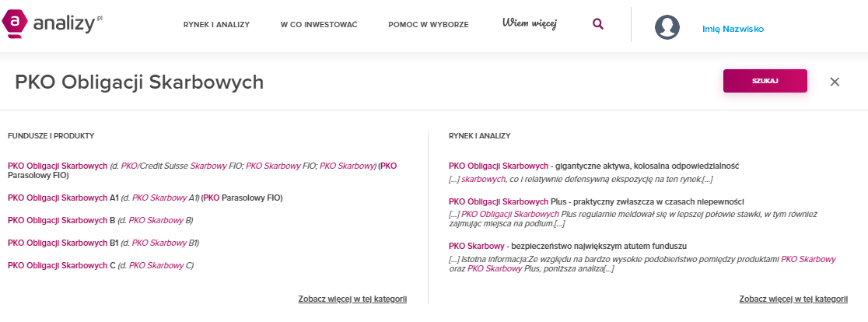Open the Pomoc w wyborze menu
This screenshot has width=868, height=322.
pyautogui.click(x=428, y=25)
